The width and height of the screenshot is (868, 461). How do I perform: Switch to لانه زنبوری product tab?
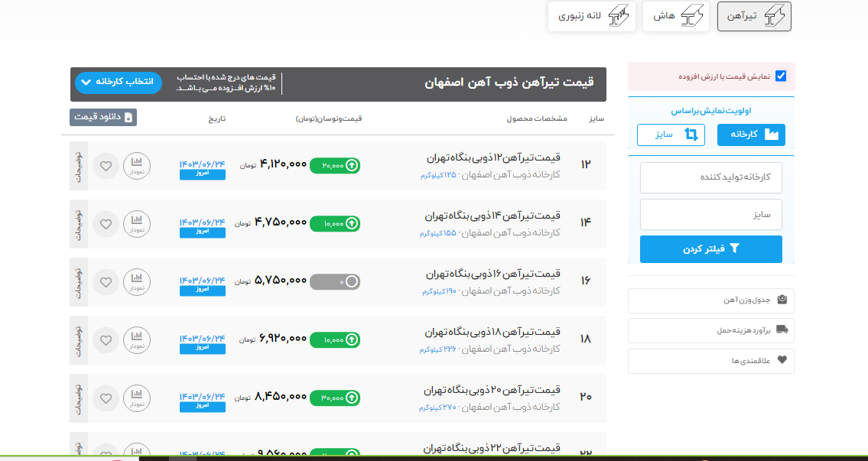[x=592, y=16]
